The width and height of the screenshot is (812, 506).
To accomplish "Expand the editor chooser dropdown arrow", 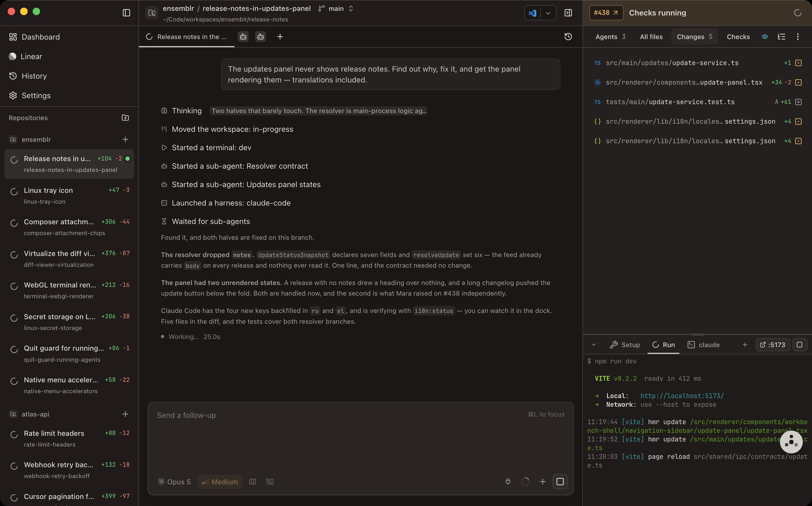I will coord(548,13).
